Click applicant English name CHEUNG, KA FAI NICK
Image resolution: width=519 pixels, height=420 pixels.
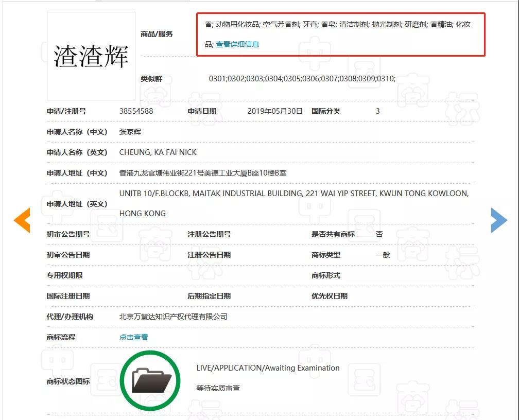pyautogui.click(x=158, y=152)
